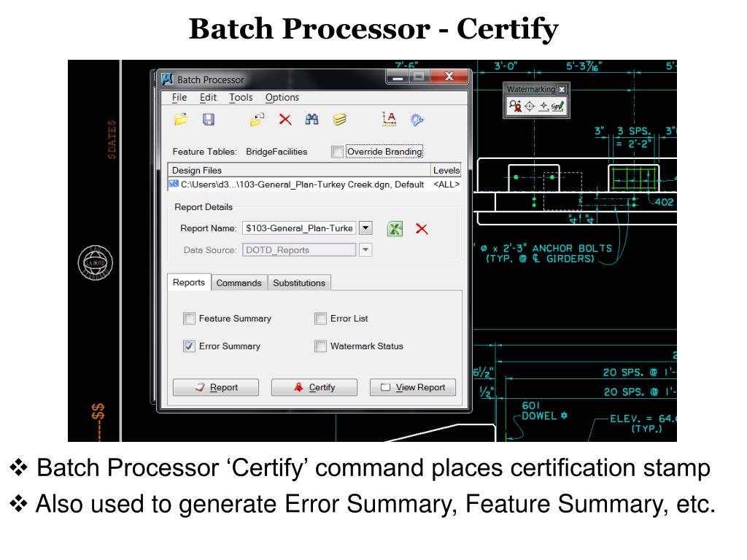747x560 pixels.
Task: Click the <ALL> levels cell
Action: pyautogui.click(x=446, y=184)
